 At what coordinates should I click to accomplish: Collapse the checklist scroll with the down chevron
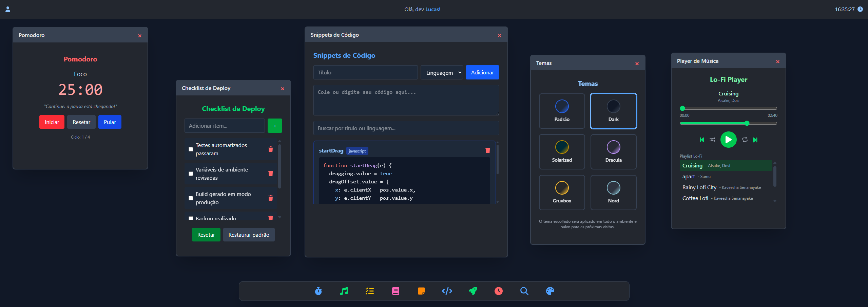point(279,217)
